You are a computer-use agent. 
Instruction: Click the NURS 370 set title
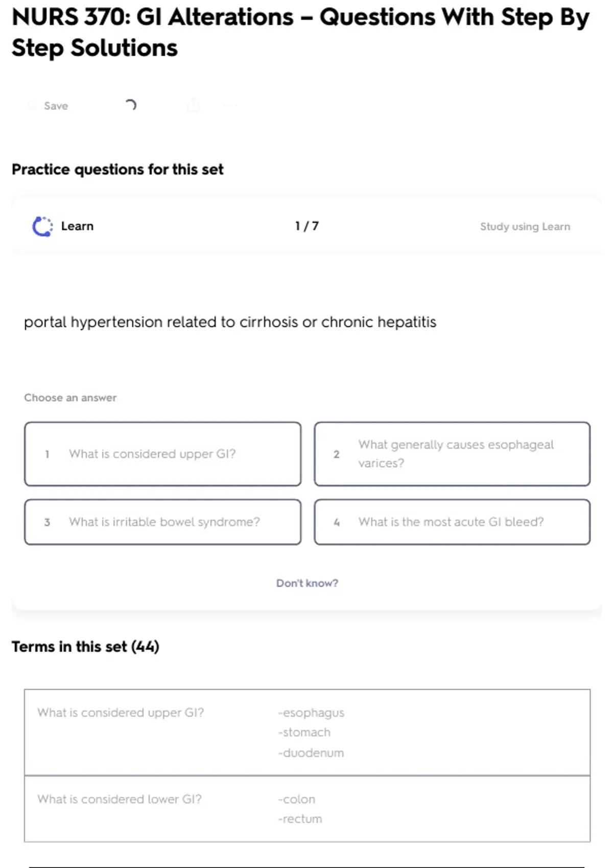tap(300, 32)
